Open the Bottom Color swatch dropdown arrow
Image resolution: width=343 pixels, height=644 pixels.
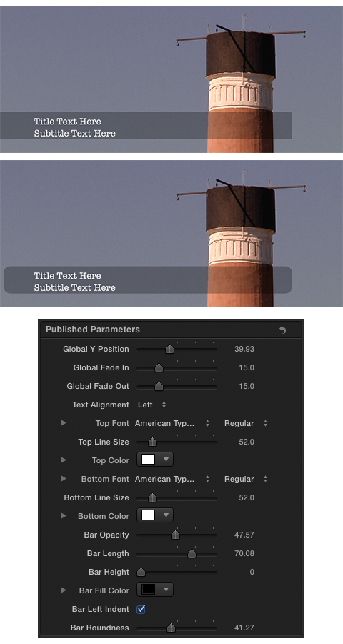[166, 515]
